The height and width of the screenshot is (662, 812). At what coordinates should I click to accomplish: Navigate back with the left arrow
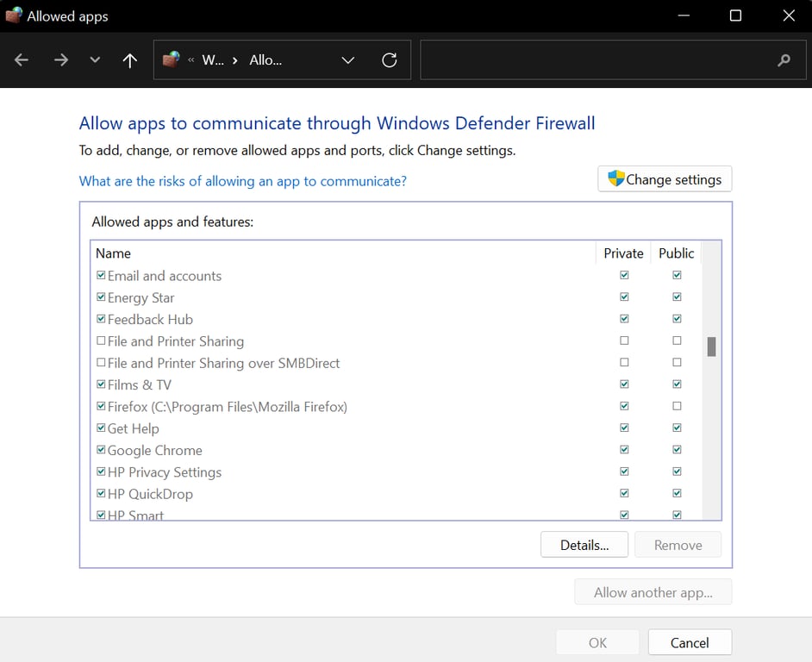coord(21,59)
